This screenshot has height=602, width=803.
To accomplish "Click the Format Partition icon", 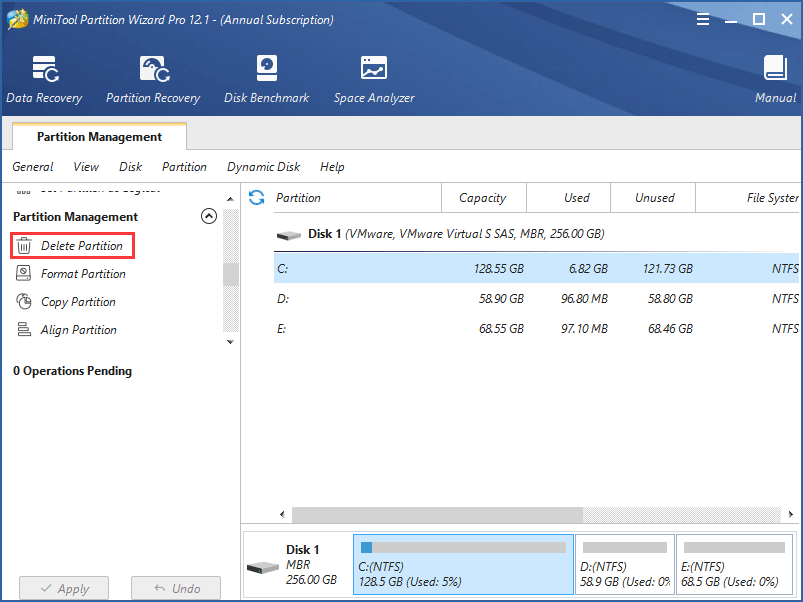I will coord(24,273).
